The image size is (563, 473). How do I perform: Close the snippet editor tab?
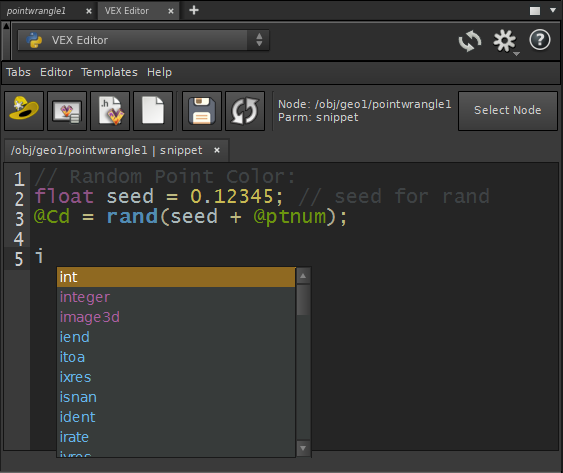pyautogui.click(x=217, y=150)
